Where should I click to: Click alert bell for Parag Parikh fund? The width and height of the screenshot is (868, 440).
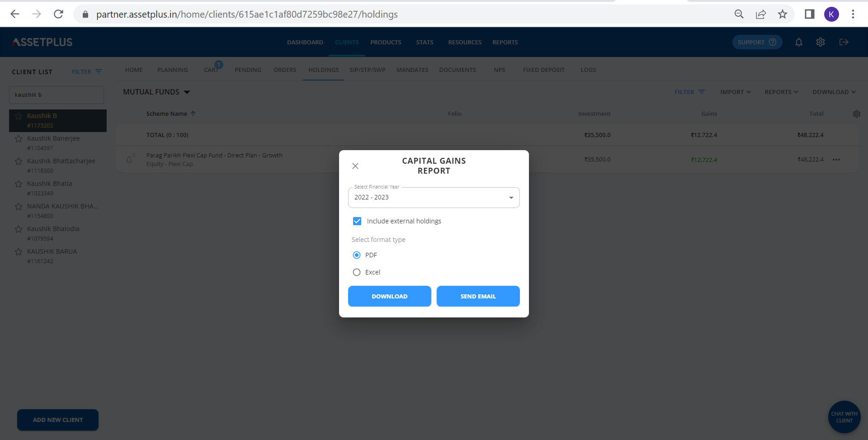(x=130, y=159)
